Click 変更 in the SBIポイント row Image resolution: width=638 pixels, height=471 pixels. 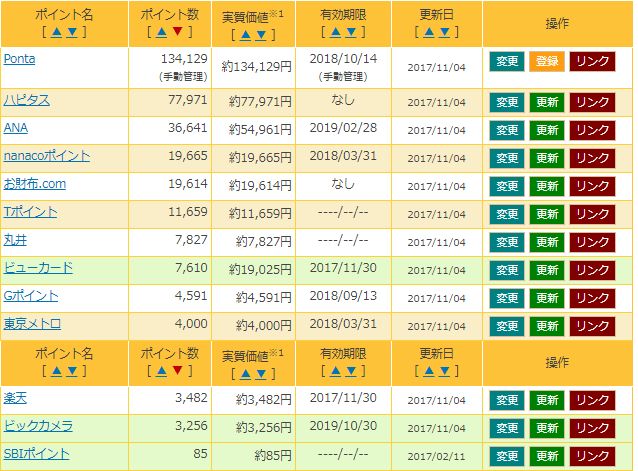[507, 456]
